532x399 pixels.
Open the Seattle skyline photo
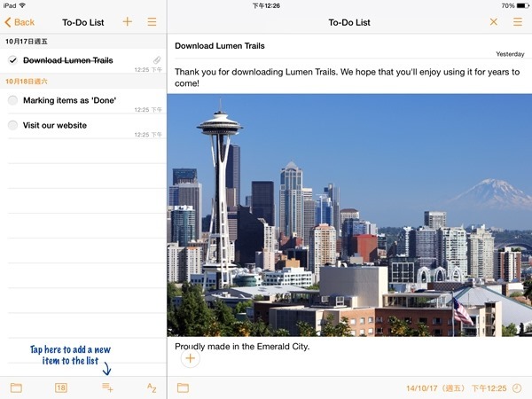(x=349, y=215)
